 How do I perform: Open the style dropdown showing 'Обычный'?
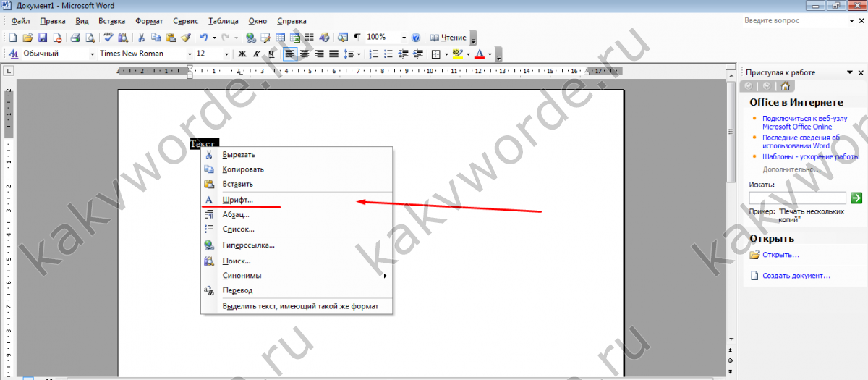pyautogui.click(x=93, y=54)
